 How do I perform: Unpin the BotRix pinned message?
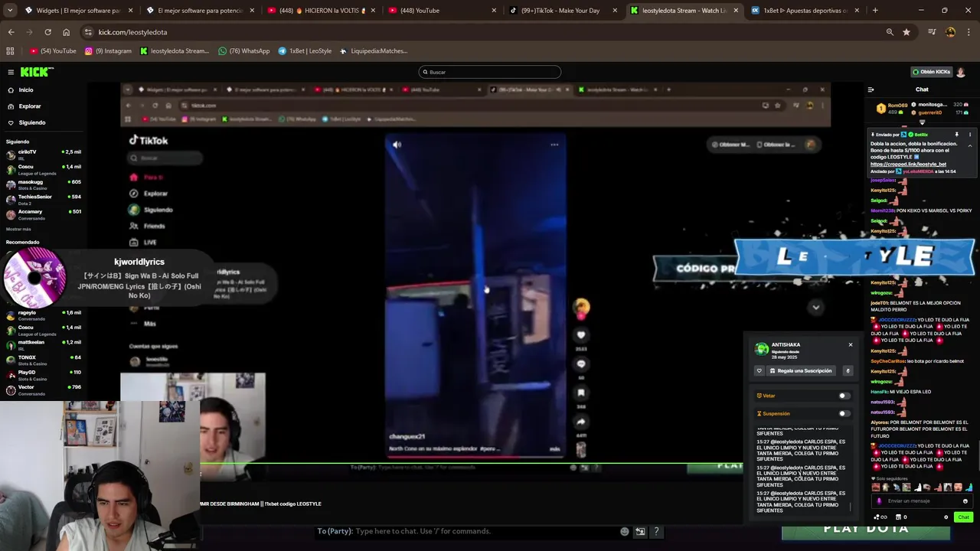click(x=957, y=135)
